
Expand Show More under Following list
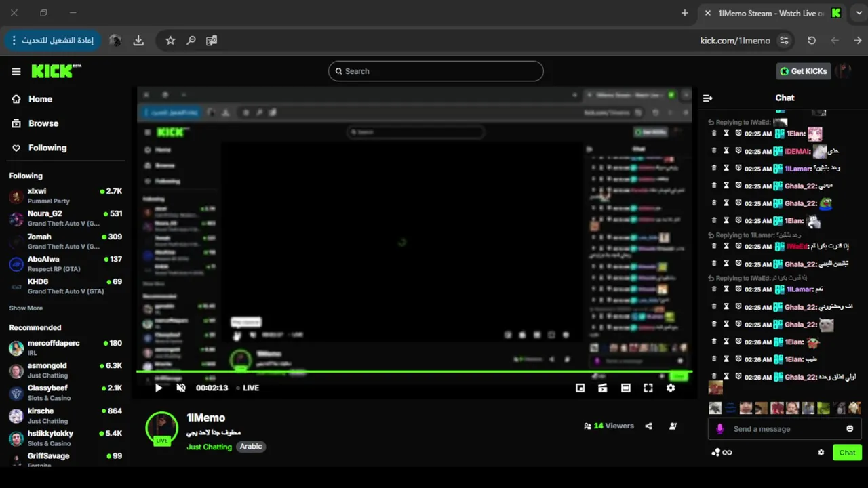click(26, 308)
